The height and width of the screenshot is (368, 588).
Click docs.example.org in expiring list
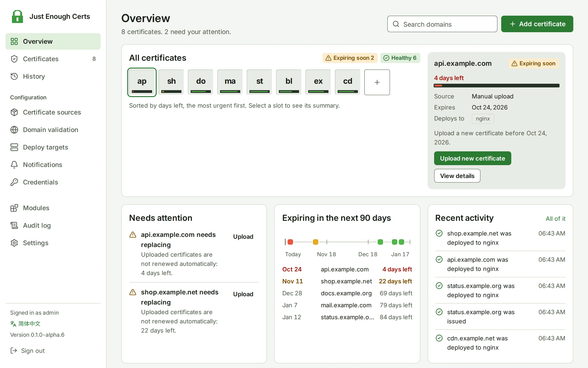pos(346,293)
